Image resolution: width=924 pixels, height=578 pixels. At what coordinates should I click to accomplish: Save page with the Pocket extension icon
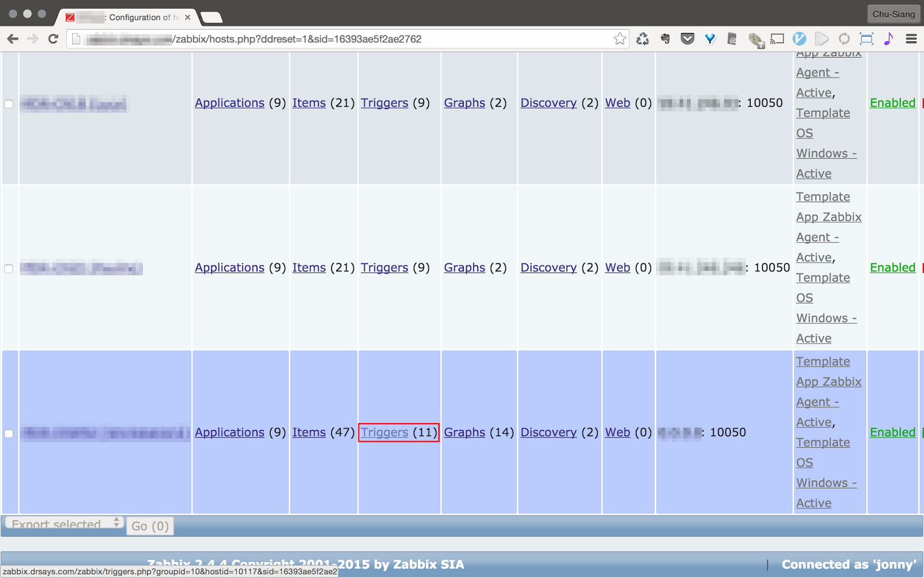click(x=687, y=39)
